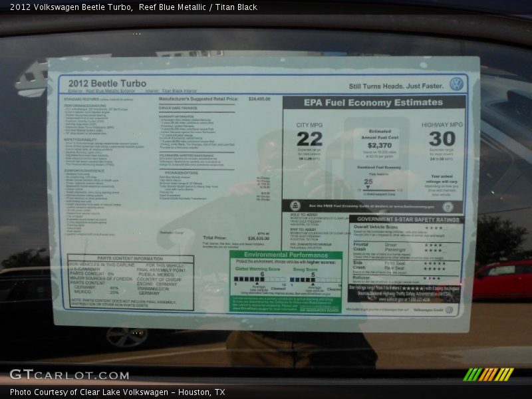The height and width of the screenshot is (399, 532).
Task: Select the Government 5-Star Safety Ratings header
Action: [x=409, y=219]
